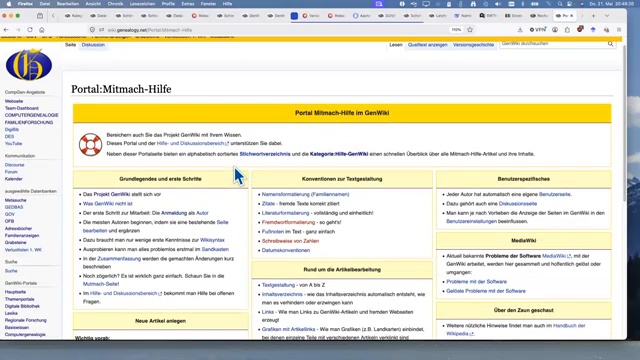
Task: Reload the current page
Action: pos(30,30)
